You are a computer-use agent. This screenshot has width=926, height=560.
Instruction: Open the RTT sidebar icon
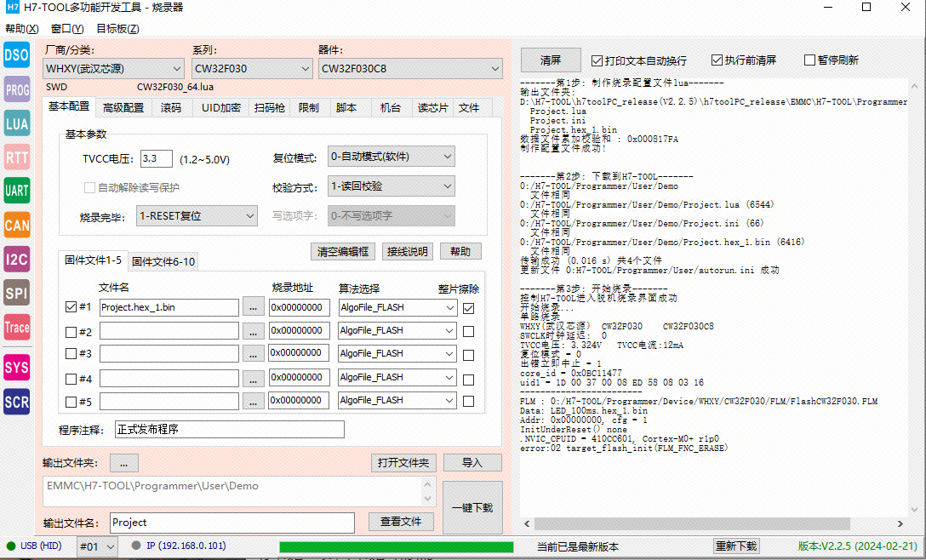16,157
